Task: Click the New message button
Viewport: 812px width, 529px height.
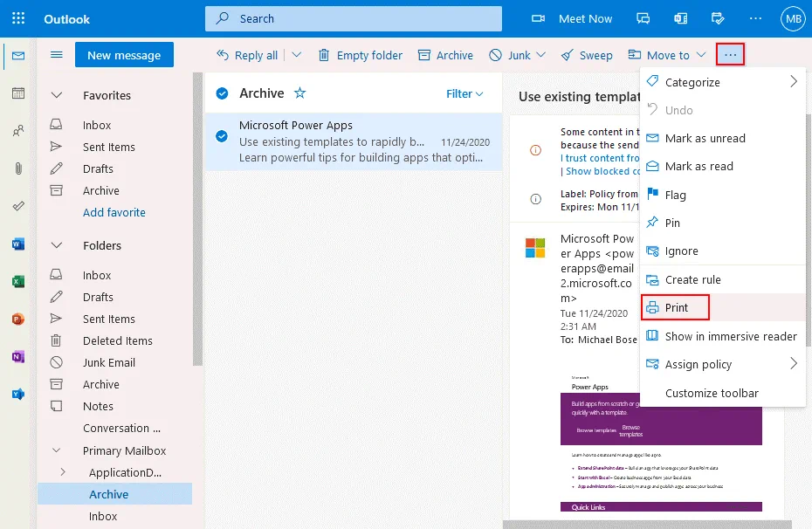Action: click(x=124, y=55)
